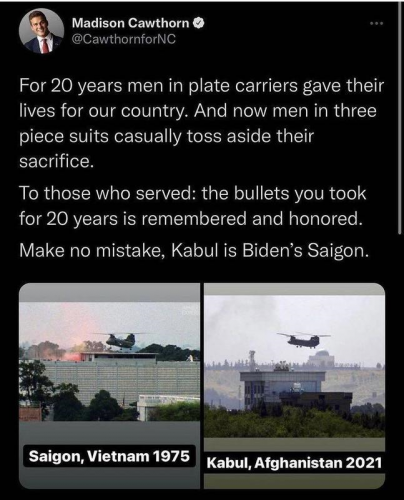This screenshot has width=404, height=500.
Task: Click the line 'Kabul is Biden's Saigon'
Action: [194, 251]
